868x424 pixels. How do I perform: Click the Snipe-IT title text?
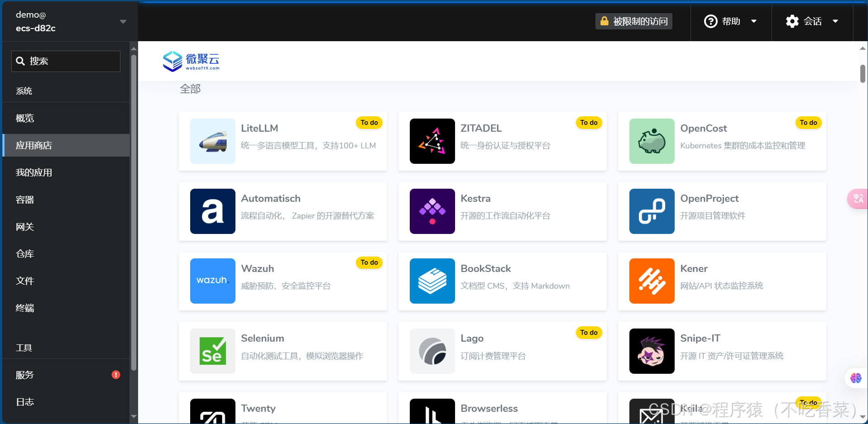coord(700,338)
